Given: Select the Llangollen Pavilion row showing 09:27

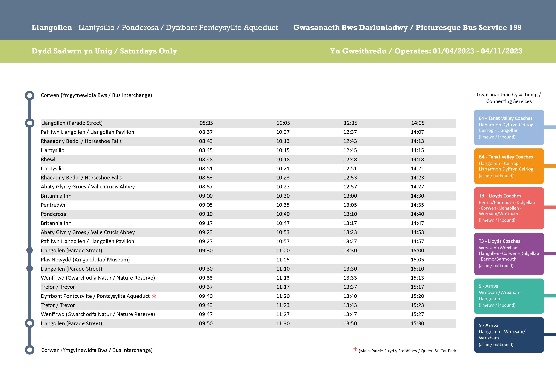Looking at the screenshot, I should [x=248, y=241].
